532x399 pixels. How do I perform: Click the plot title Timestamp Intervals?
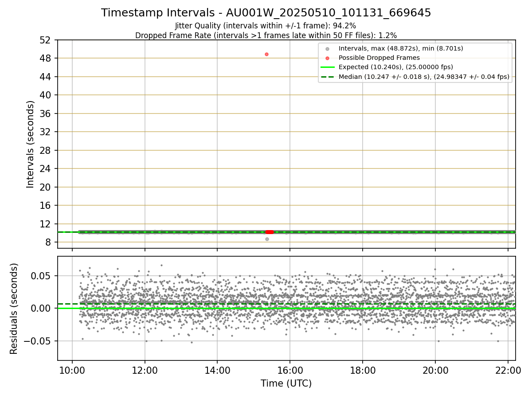(x=266, y=13)
